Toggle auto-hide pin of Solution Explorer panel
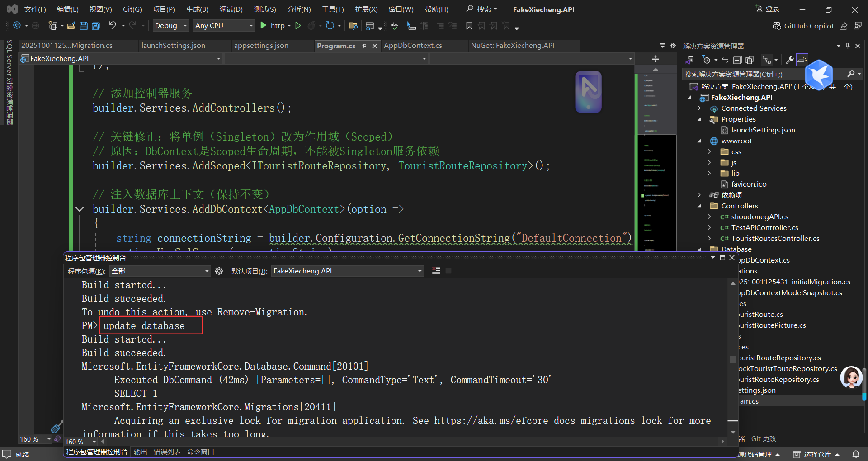Viewport: 868px width, 461px height. click(x=848, y=46)
